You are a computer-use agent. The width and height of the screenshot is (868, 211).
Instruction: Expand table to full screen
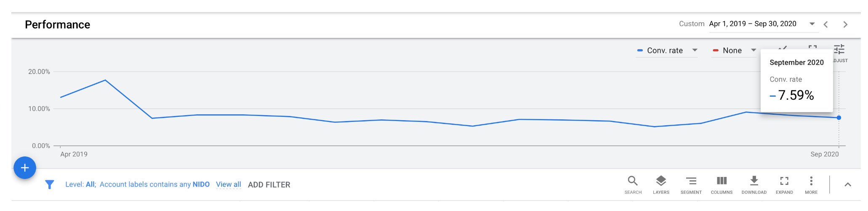784,185
